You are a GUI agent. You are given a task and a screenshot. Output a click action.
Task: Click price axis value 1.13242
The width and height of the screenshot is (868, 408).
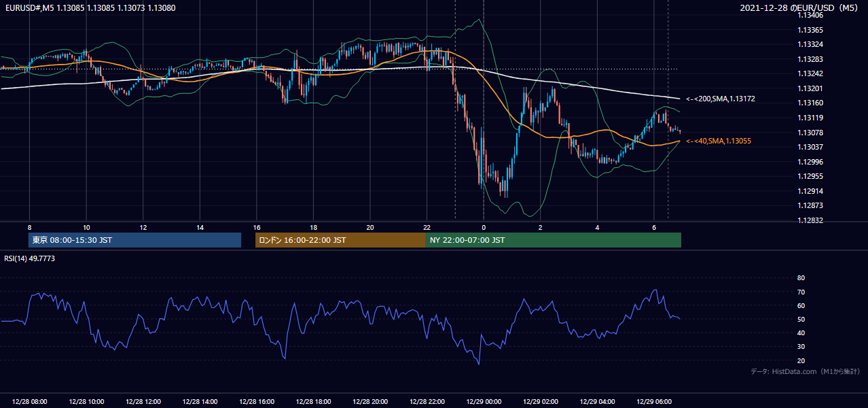(810, 74)
